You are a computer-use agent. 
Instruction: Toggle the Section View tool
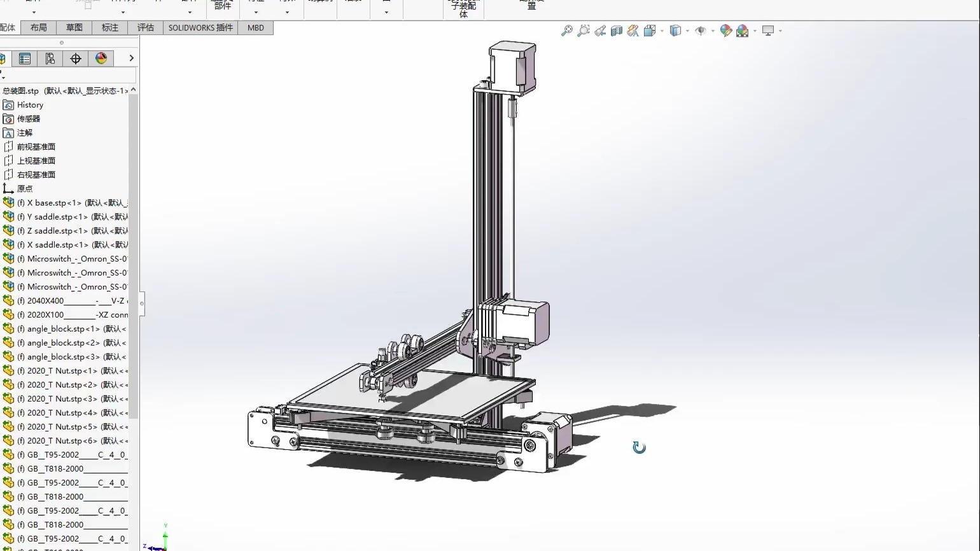pyautogui.click(x=617, y=31)
